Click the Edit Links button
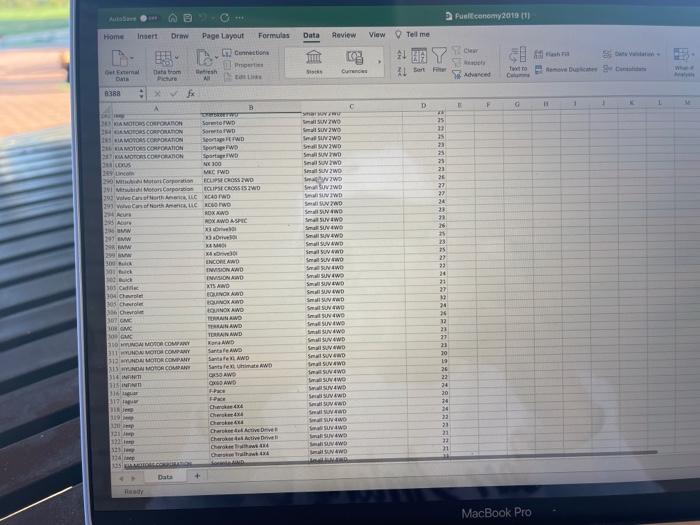Image resolution: width=700 pixels, height=525 pixels. point(243,77)
